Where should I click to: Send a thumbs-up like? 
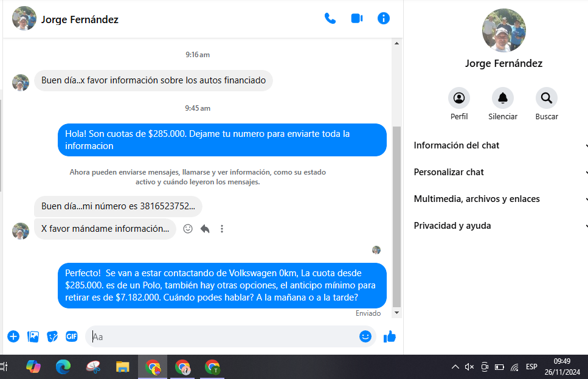click(390, 336)
